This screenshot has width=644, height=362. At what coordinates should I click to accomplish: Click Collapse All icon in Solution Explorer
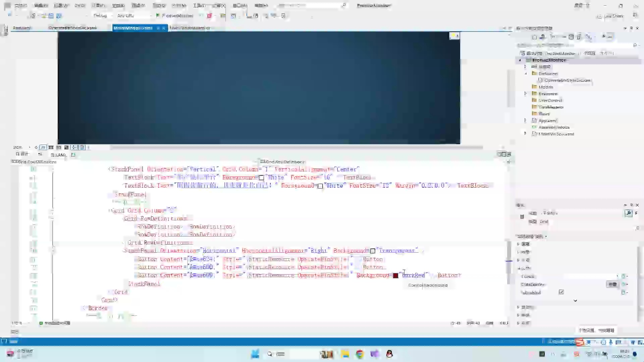(x=571, y=37)
